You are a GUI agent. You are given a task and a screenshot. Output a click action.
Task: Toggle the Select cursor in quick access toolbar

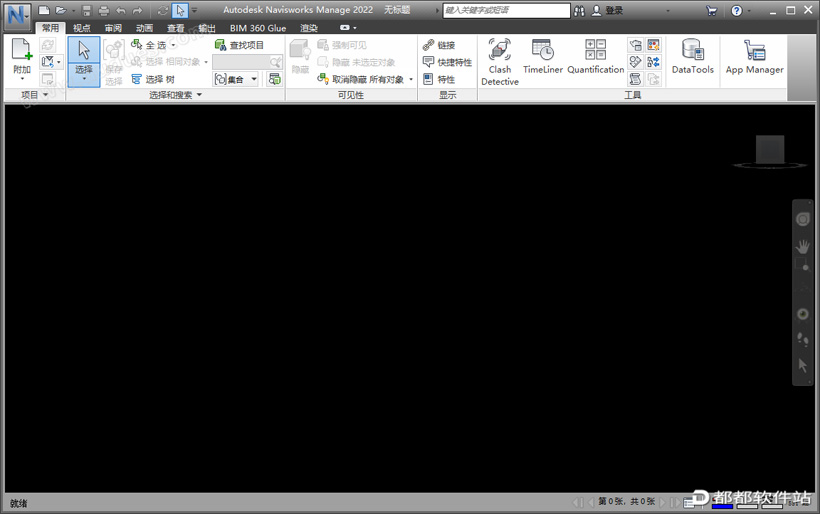tap(180, 10)
